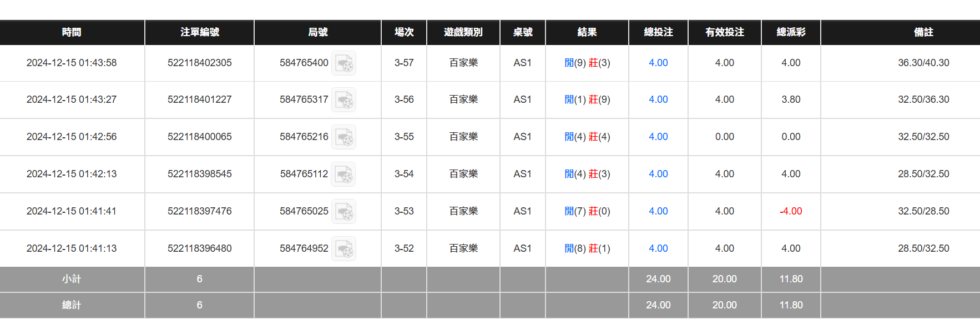
Task: Select bet number 522118402305
Action: click(x=200, y=63)
